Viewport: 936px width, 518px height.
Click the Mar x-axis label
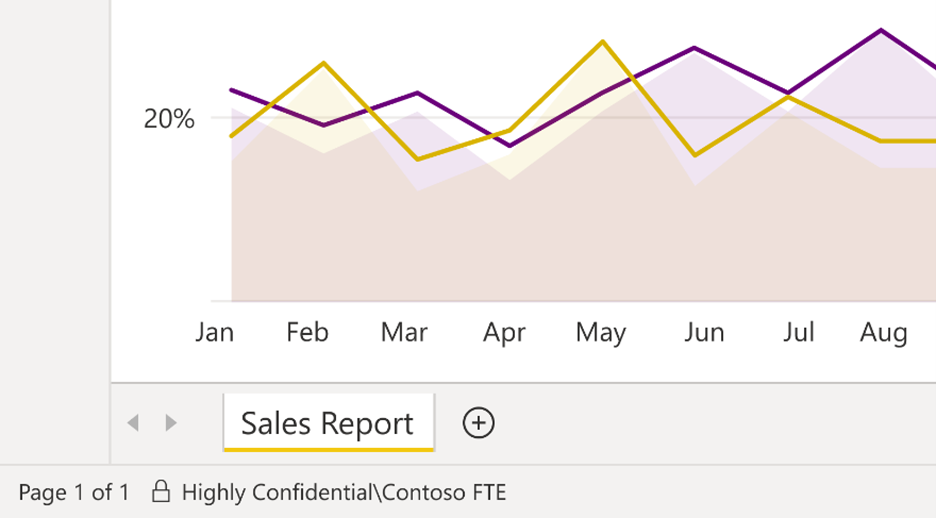[x=404, y=332]
